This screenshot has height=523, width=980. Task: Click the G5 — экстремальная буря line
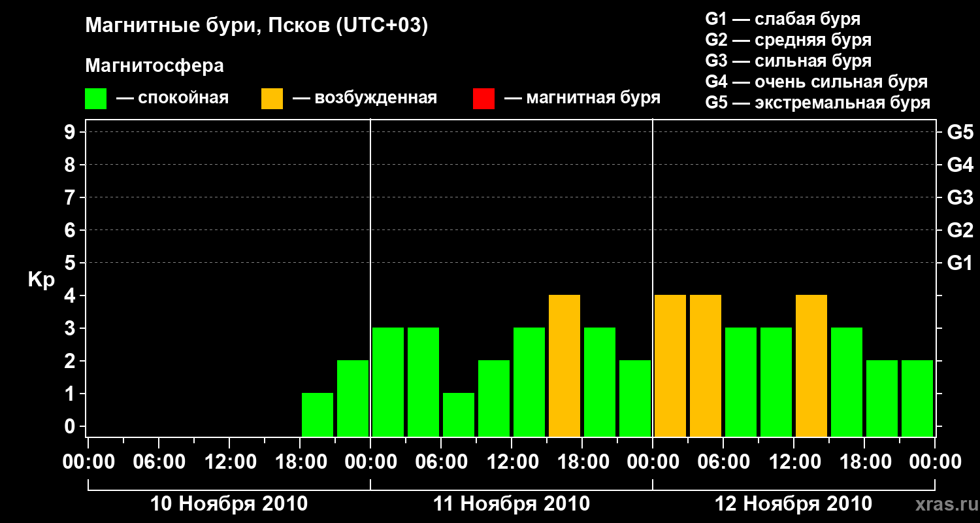[x=818, y=103]
